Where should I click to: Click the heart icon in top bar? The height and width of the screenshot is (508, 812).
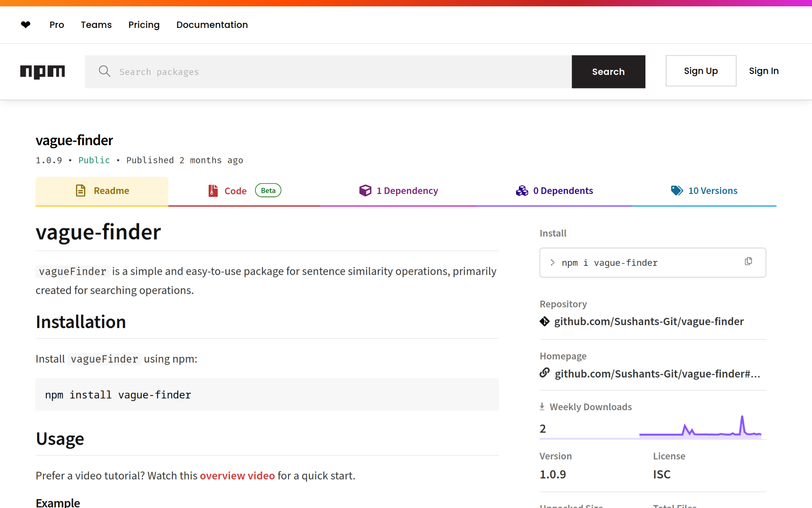(x=25, y=25)
